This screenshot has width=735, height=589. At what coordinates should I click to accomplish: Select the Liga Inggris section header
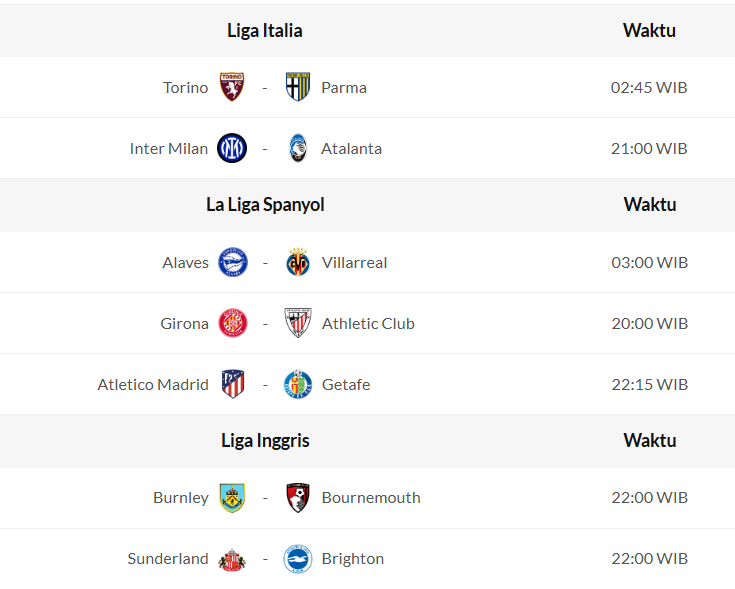265,440
